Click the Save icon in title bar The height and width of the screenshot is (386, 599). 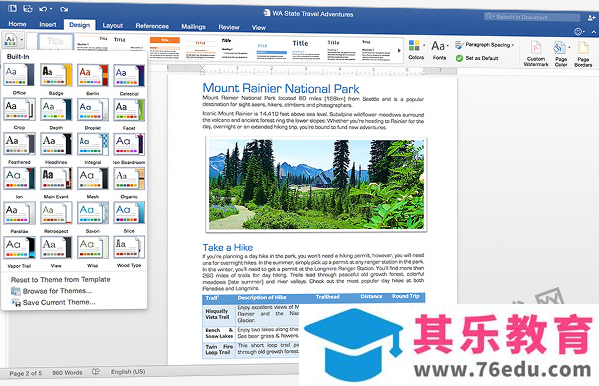(28, 8)
